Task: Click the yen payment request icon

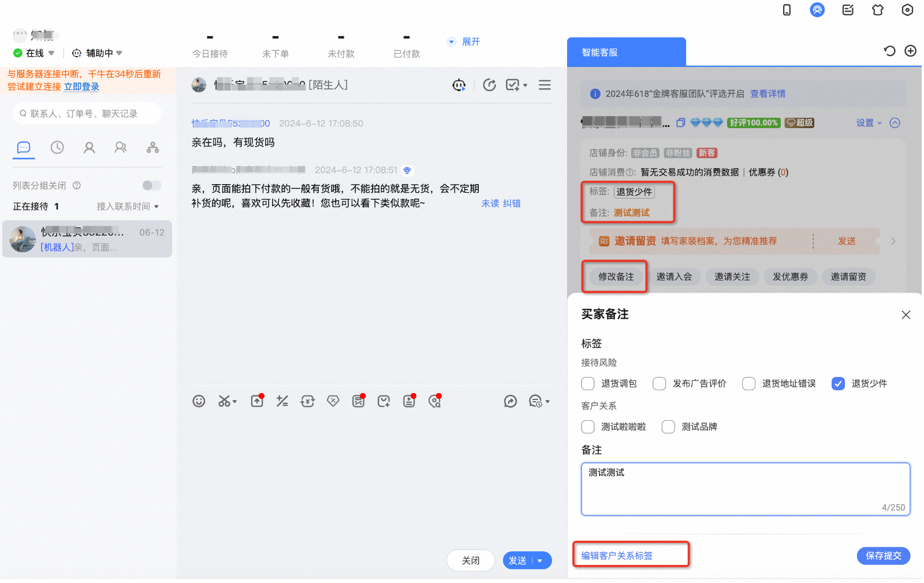Action: pyautogui.click(x=307, y=401)
